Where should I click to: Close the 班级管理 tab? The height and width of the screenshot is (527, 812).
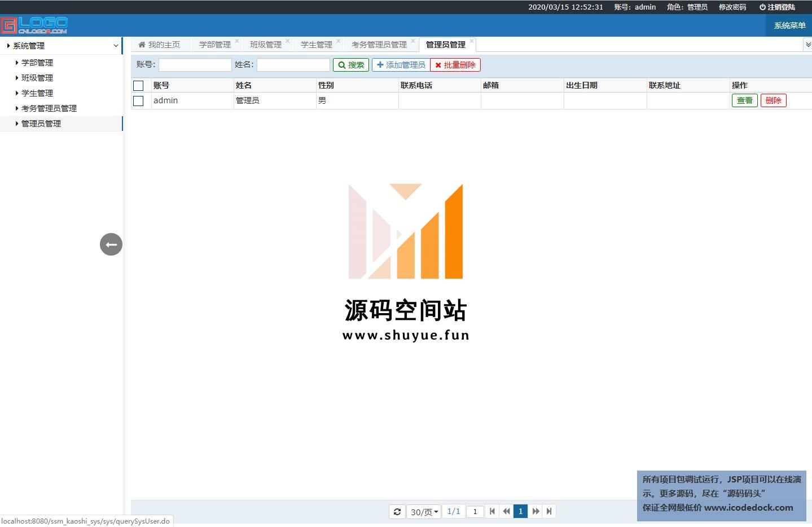click(288, 41)
